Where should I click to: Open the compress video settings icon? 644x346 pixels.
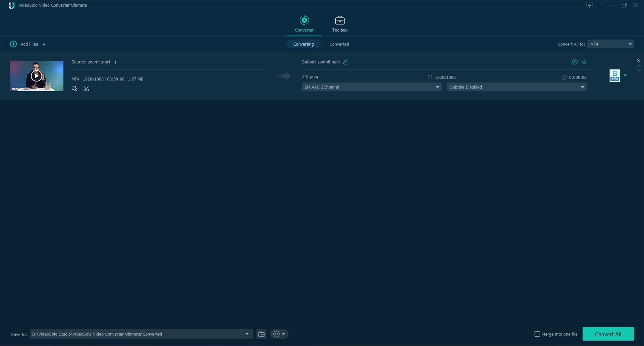pos(584,62)
